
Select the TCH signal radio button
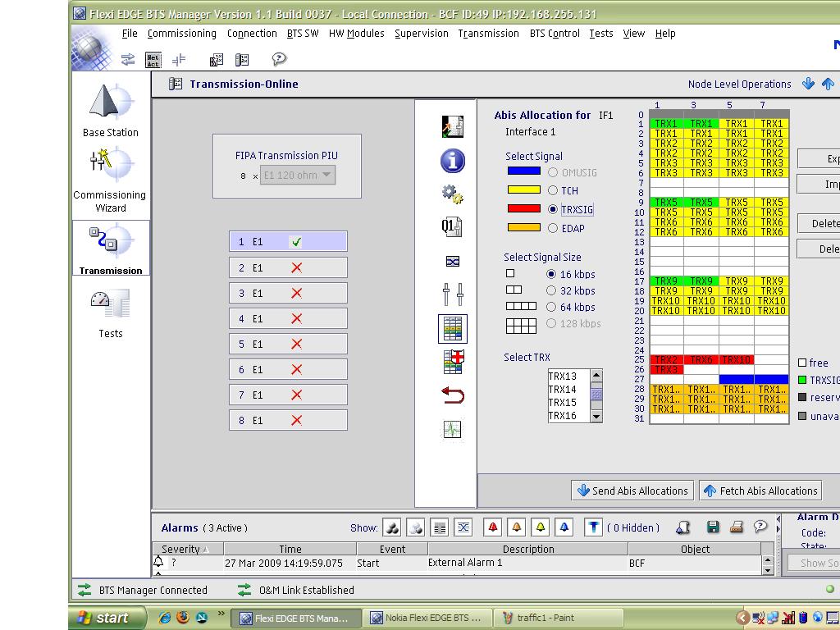tap(553, 191)
